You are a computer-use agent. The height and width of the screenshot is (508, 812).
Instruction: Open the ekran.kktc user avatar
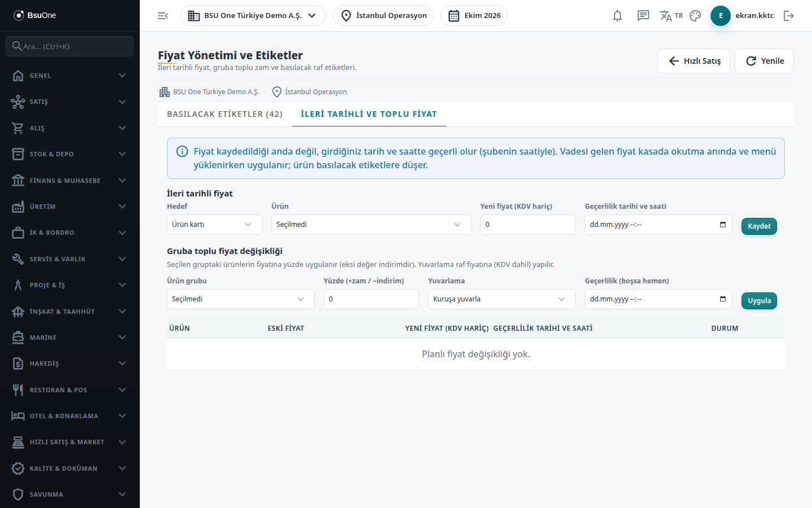pyautogui.click(x=721, y=16)
